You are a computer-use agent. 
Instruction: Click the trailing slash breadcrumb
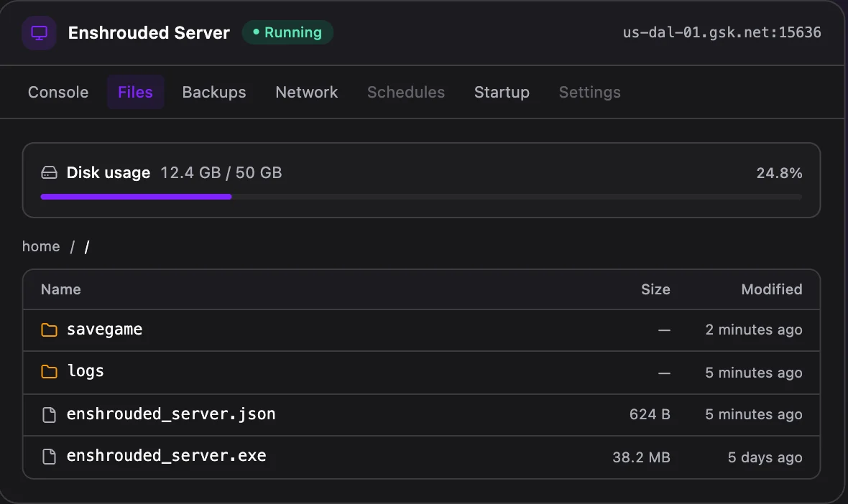pyautogui.click(x=87, y=247)
